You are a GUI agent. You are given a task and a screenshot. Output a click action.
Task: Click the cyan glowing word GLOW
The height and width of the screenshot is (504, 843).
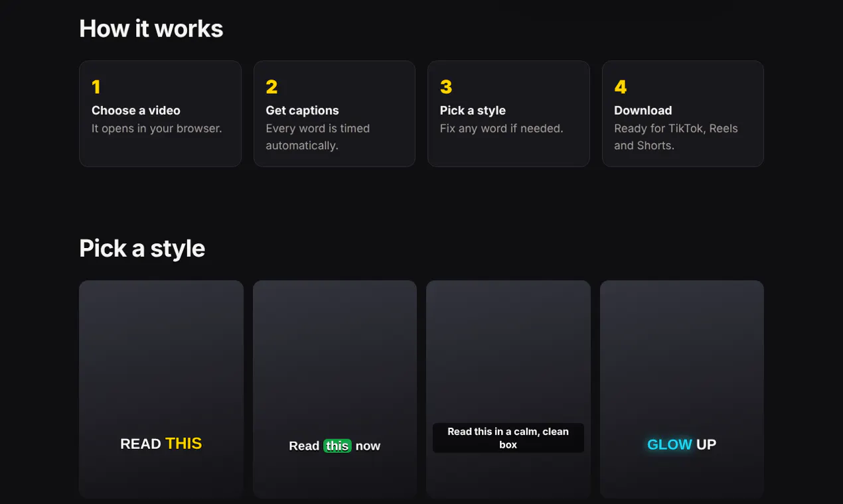click(670, 444)
